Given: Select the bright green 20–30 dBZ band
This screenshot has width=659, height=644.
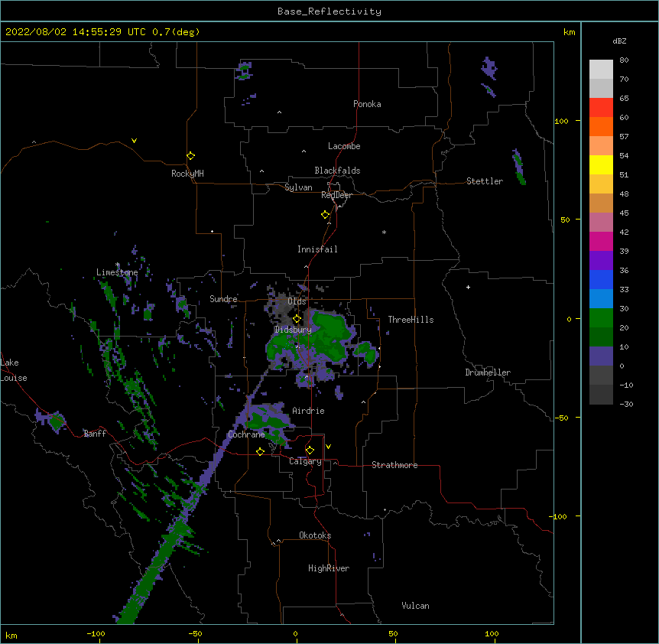Looking at the screenshot, I should tap(601, 318).
